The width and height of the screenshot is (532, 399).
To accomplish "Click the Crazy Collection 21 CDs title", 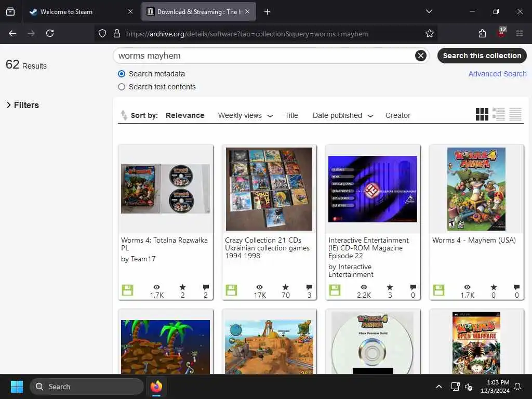I will [267, 248].
